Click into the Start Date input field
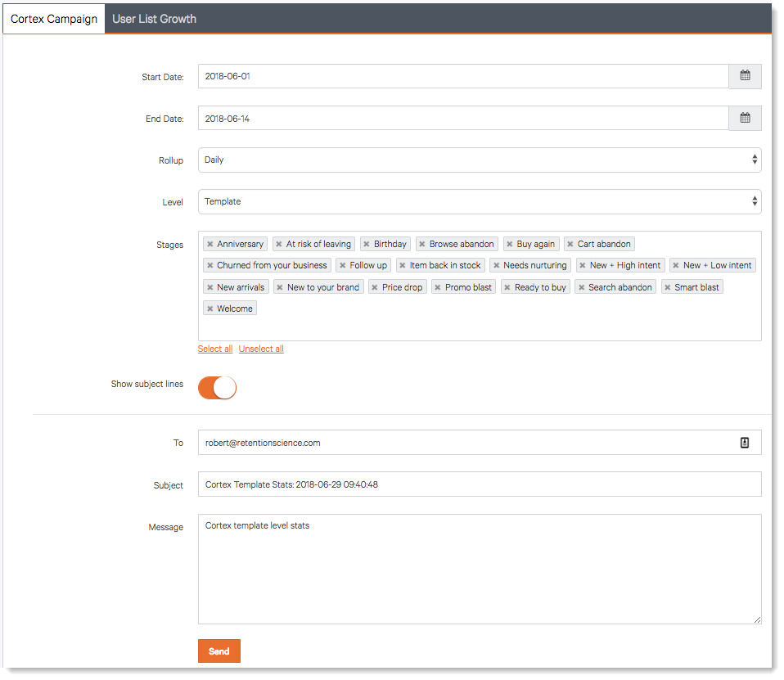The height and width of the screenshot is (680, 784). [x=463, y=76]
